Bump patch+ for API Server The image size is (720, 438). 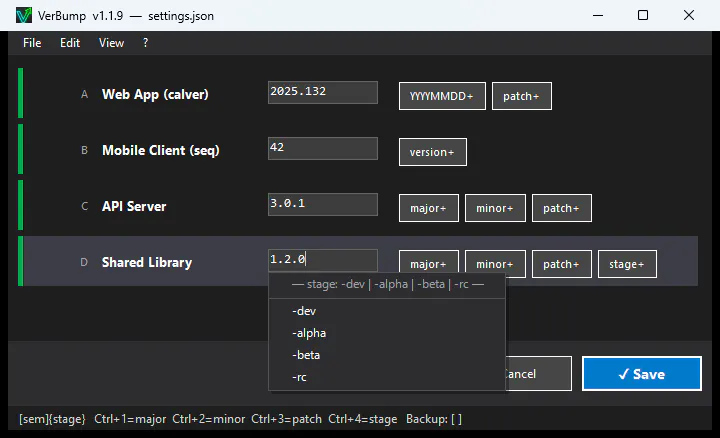tap(562, 208)
